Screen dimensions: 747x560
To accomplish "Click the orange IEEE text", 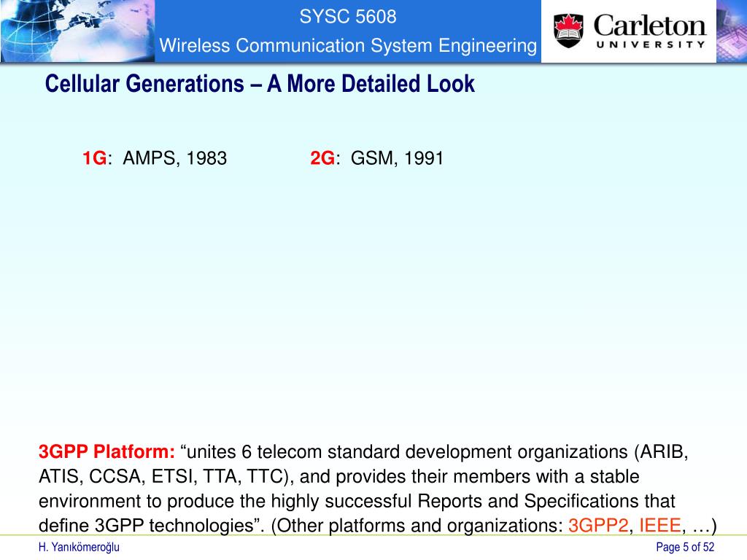I will point(659,525).
